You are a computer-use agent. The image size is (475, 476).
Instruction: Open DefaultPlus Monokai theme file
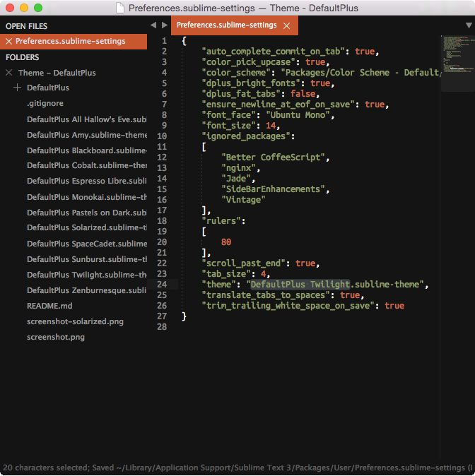click(87, 197)
